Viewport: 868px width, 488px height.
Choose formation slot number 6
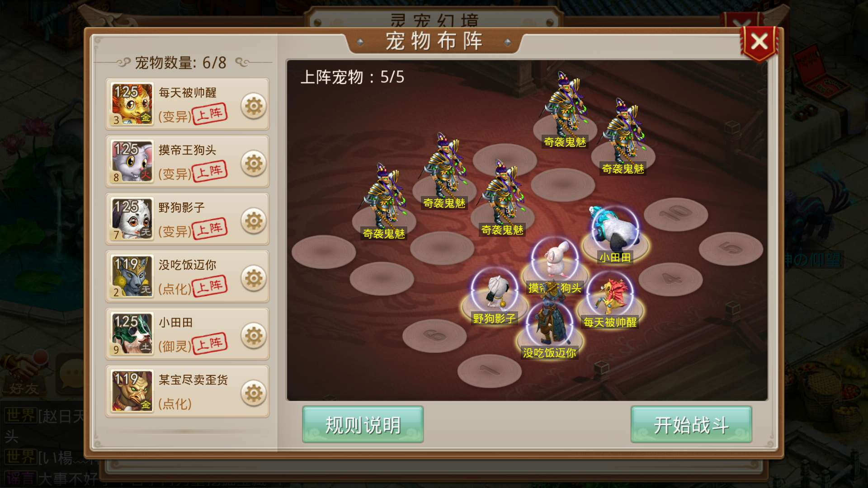coord(434,336)
